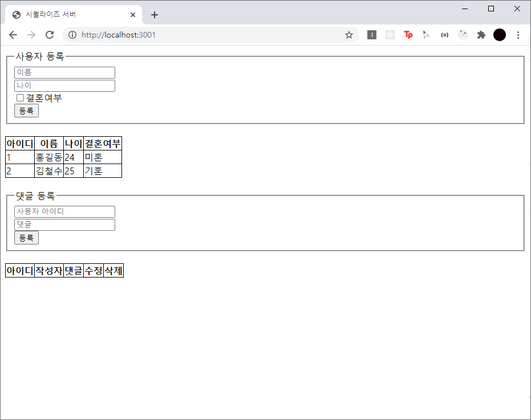The width and height of the screenshot is (531, 420).
Task: Select the 김철수 name cell
Action: coord(49,171)
